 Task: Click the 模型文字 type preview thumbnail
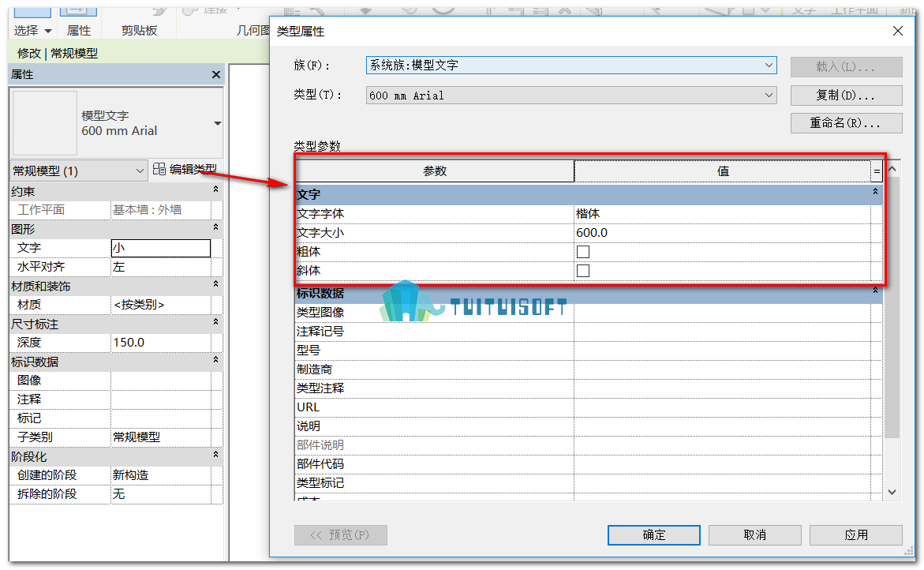(45, 122)
